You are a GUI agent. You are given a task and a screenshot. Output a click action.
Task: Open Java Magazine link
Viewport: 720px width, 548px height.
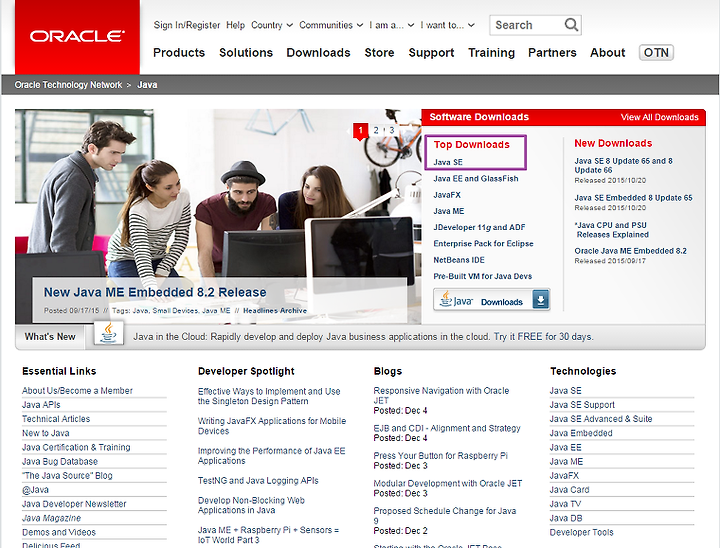[x=51, y=518]
